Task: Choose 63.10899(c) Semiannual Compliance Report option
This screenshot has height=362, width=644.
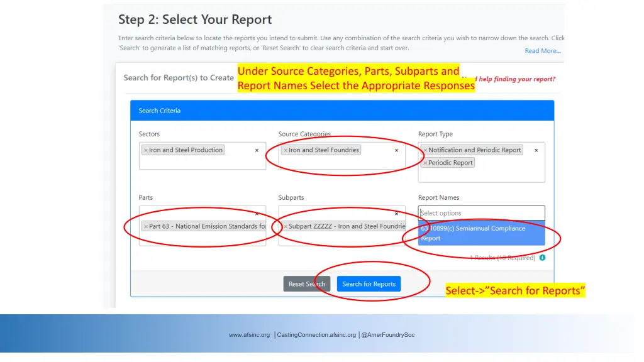Action: [481, 233]
